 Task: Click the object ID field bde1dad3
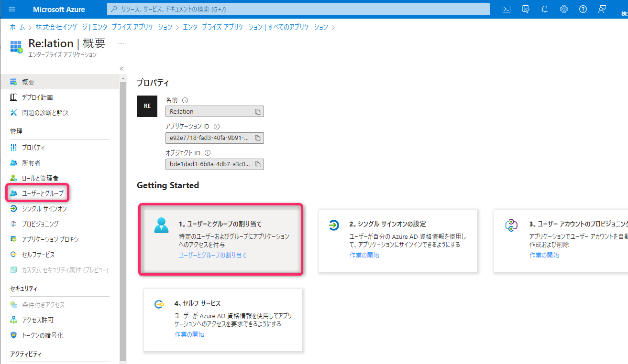215,164
